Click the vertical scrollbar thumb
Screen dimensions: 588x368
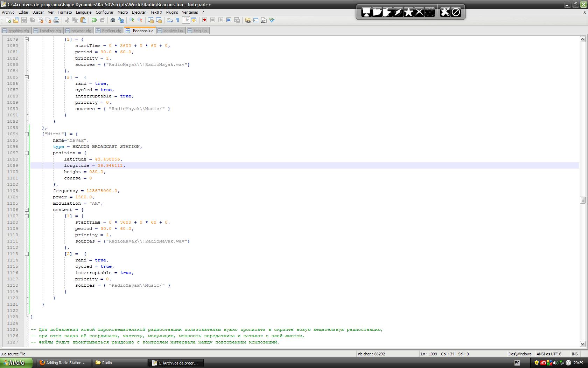582,200
